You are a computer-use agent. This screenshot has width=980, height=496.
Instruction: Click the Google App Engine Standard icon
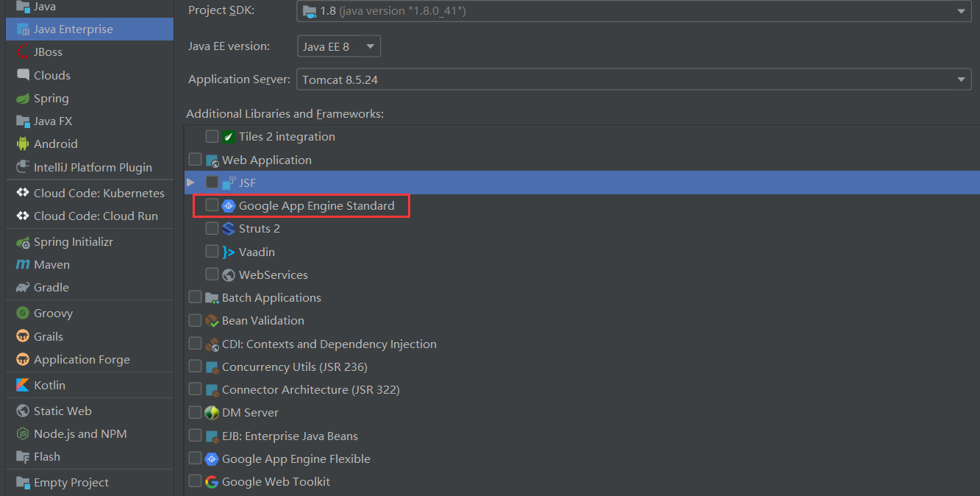point(229,206)
